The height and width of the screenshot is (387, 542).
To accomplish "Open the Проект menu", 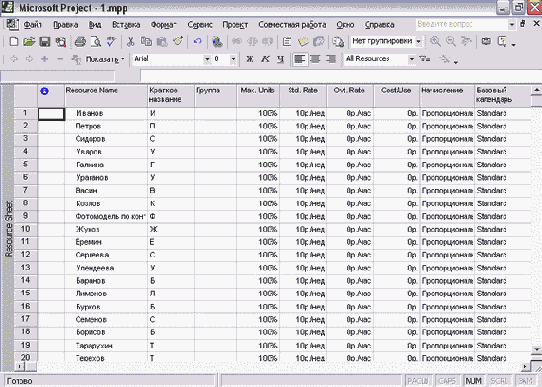I will (x=235, y=25).
